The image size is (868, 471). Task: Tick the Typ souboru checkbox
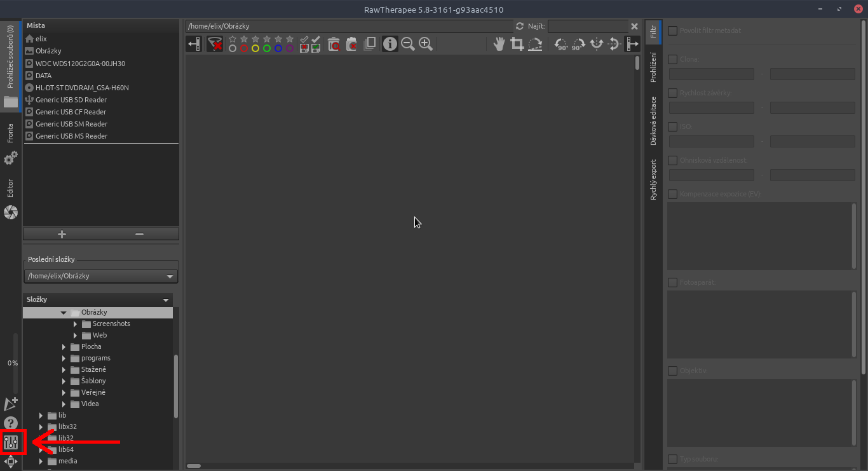[672, 459]
